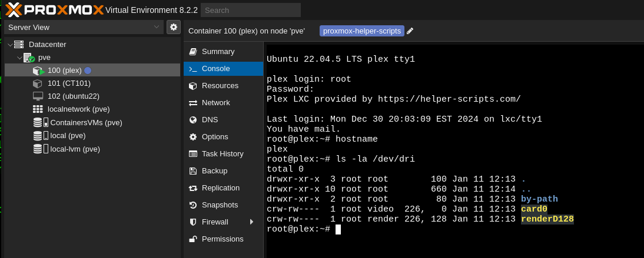
Task: Click the 102 (ubuntu22) VM monitor icon
Action: click(38, 96)
